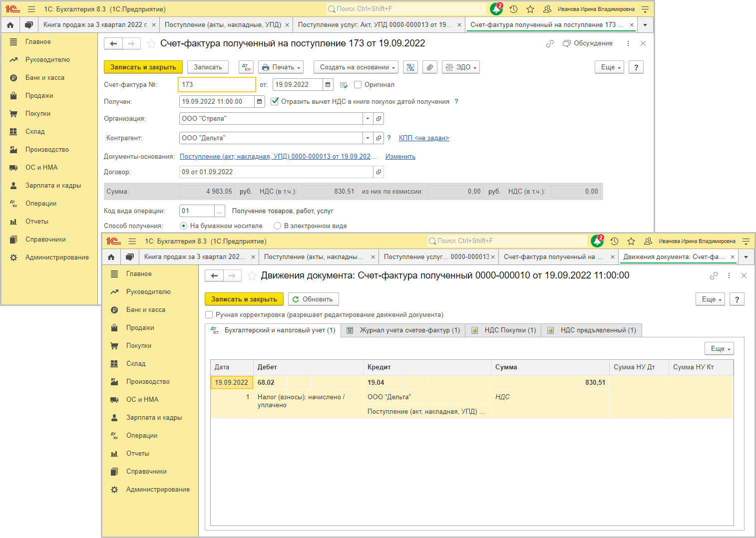Image resolution: width=756 pixels, height=538 pixels.
Task: Expand the Печать dropdown button
Action: pyautogui.click(x=281, y=67)
